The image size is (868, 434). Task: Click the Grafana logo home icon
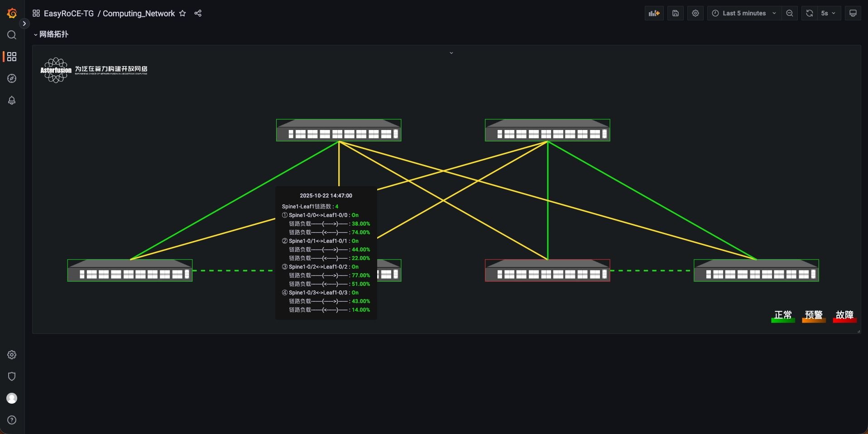click(x=12, y=14)
